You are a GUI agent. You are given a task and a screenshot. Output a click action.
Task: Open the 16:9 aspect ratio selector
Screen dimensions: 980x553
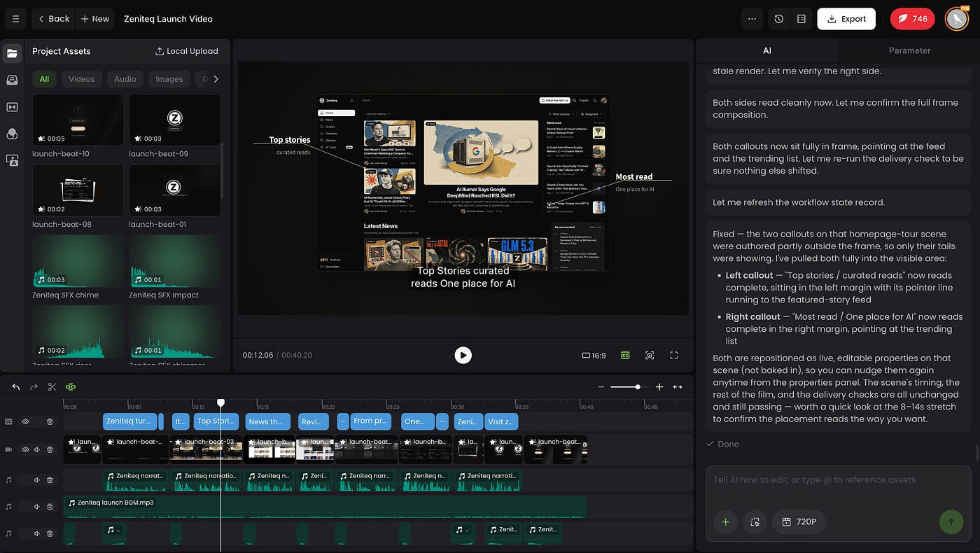(594, 356)
